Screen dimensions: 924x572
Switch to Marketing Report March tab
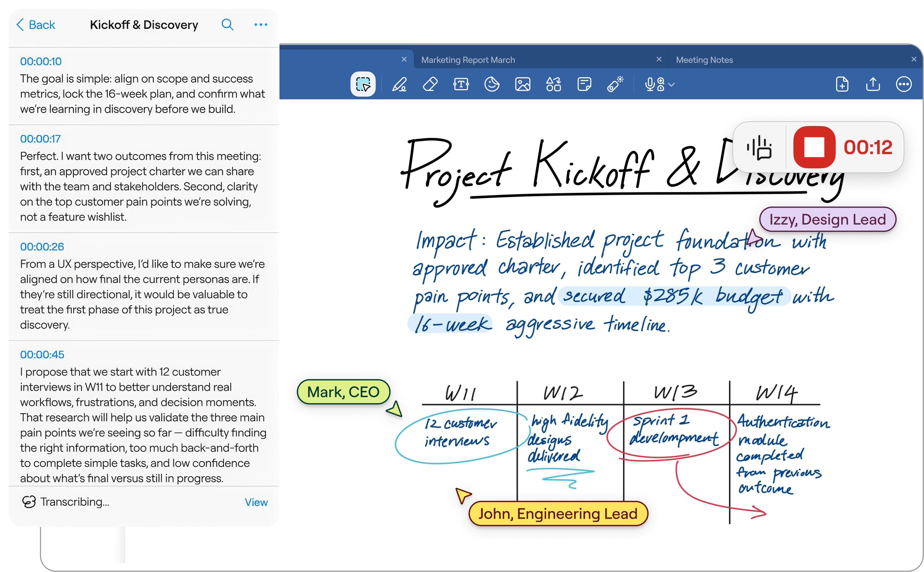(468, 60)
